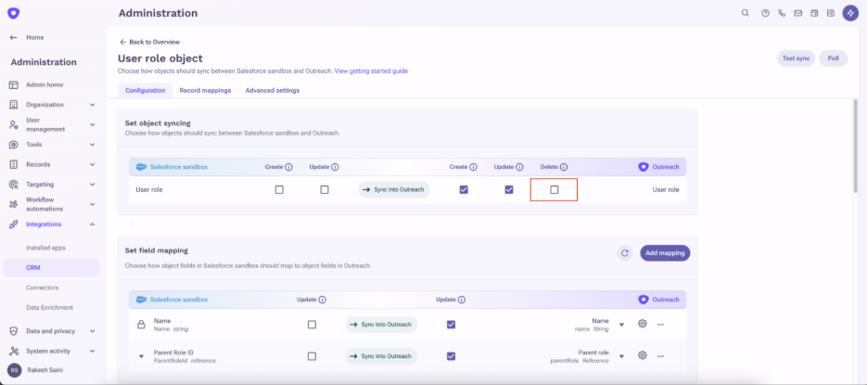Switch to the Advanced settings tab

273,90
